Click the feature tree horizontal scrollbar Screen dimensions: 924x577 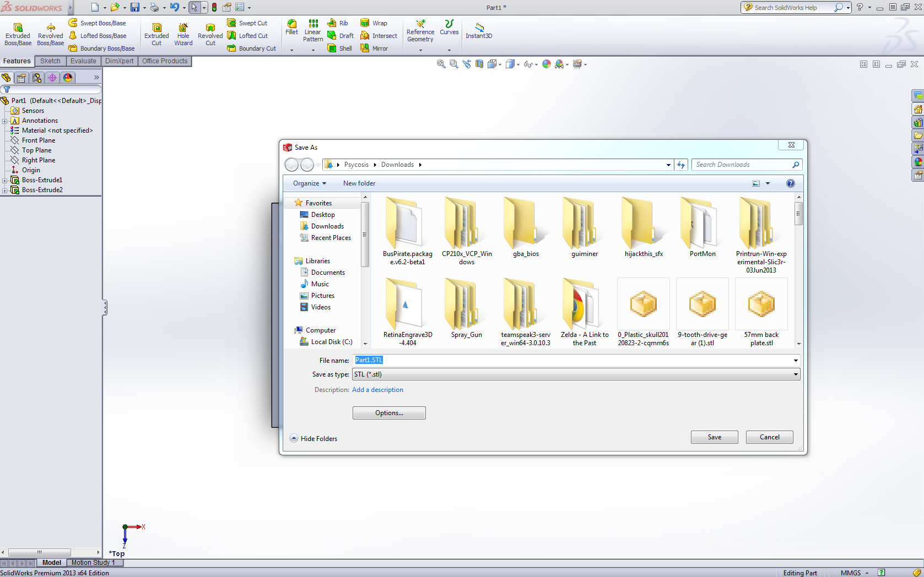(39, 552)
